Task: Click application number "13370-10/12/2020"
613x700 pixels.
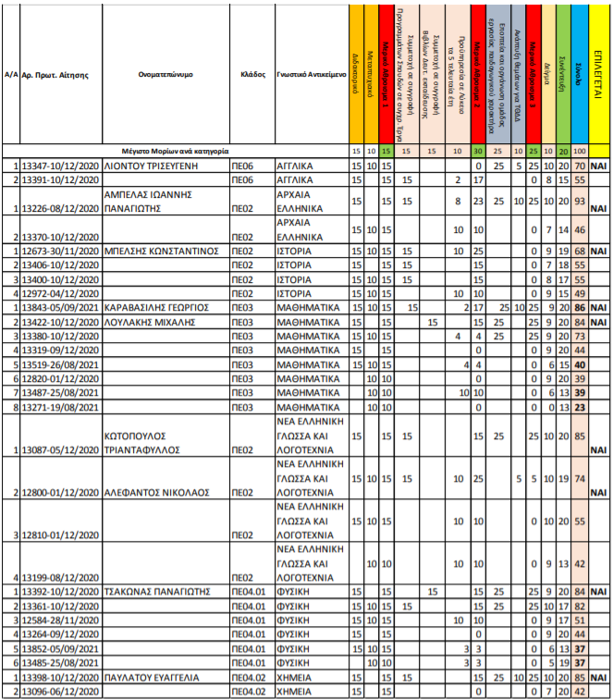Action: click(x=60, y=237)
